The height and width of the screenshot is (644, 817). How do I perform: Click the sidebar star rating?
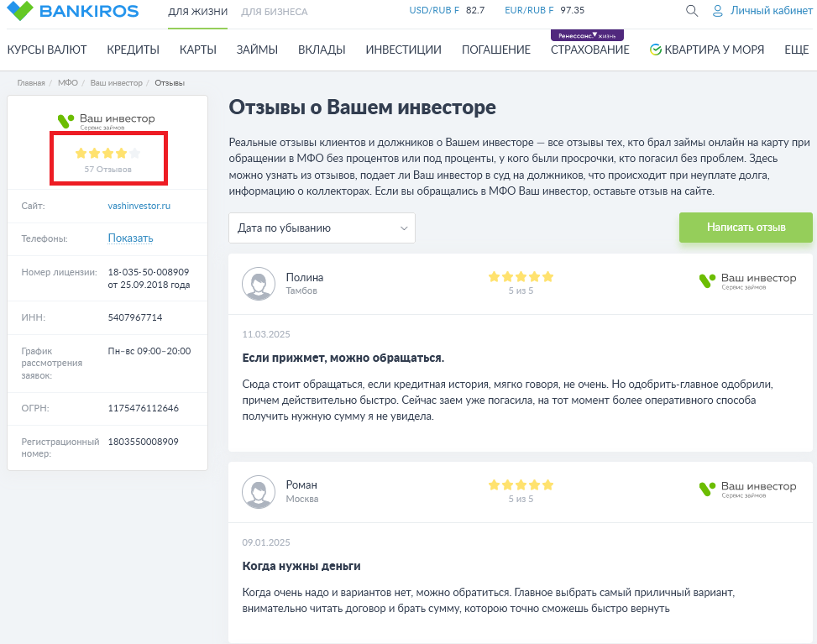107,153
